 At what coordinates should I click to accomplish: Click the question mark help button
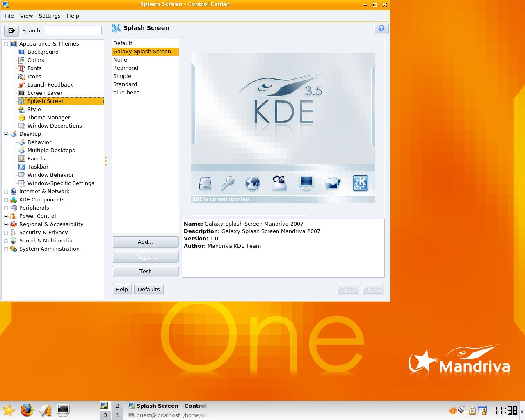[x=381, y=28]
